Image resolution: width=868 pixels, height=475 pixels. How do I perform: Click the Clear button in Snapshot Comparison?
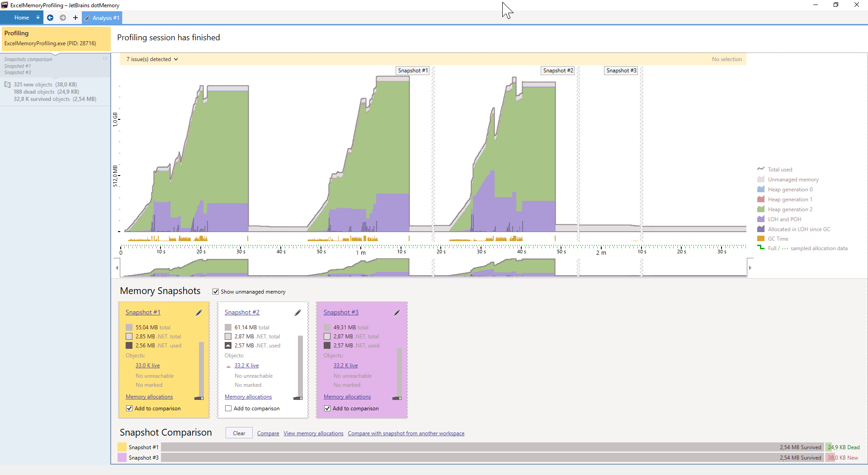coord(239,433)
